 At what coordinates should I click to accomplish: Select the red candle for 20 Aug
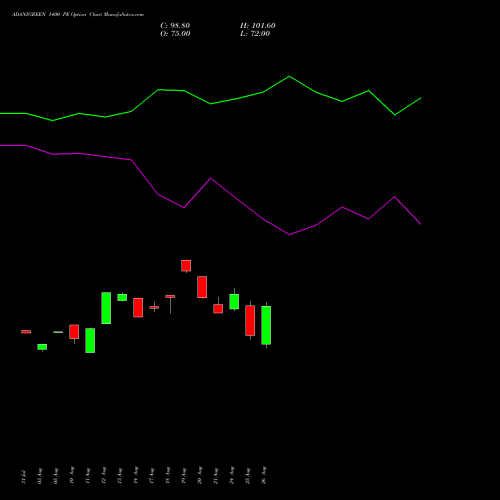coord(202,287)
